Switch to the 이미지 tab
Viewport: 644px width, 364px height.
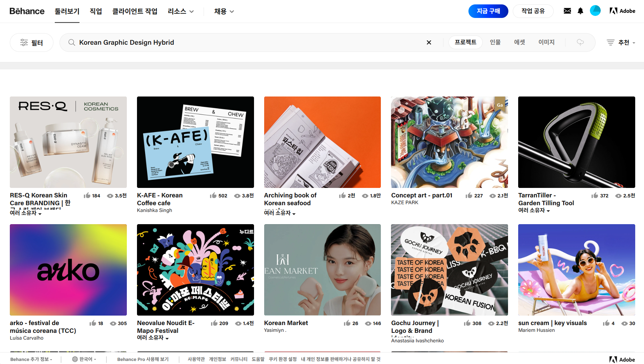pos(546,42)
